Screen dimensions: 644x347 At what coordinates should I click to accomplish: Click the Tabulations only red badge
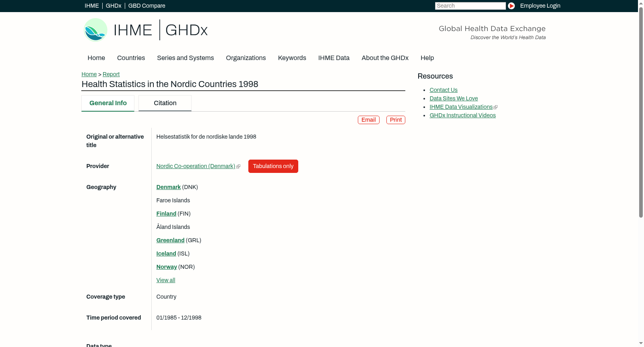[x=273, y=166]
